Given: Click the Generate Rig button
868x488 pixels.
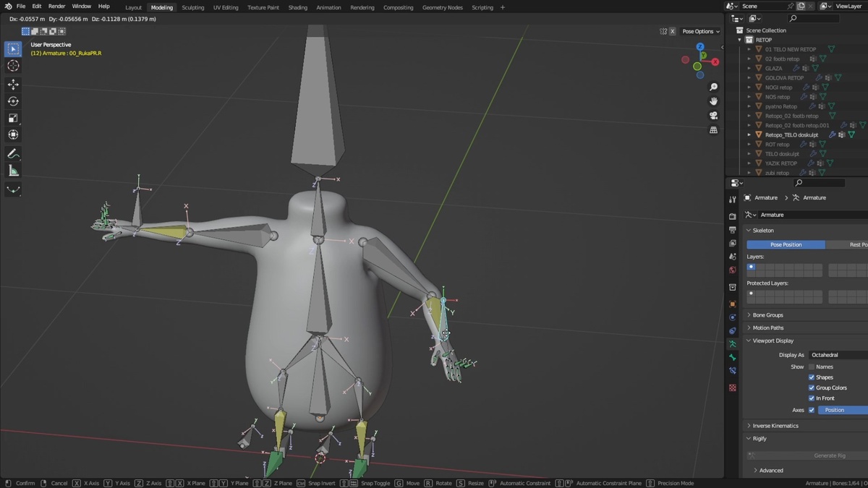Looking at the screenshot, I should pos(807,455).
